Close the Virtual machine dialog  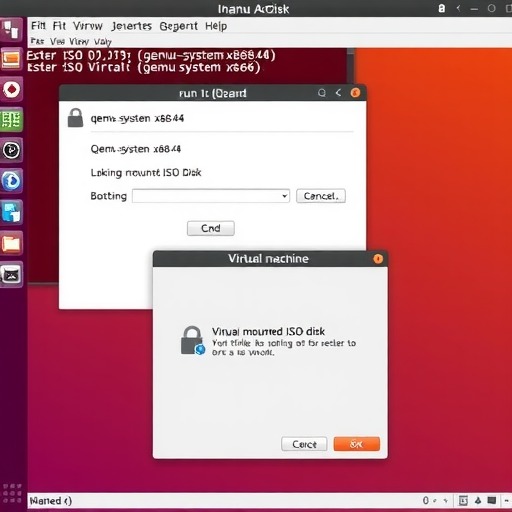(x=378, y=259)
